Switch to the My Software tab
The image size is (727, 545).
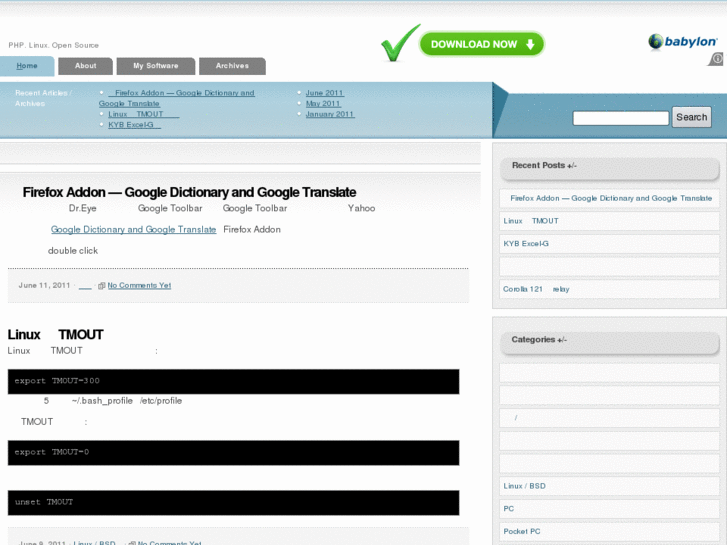coord(156,66)
